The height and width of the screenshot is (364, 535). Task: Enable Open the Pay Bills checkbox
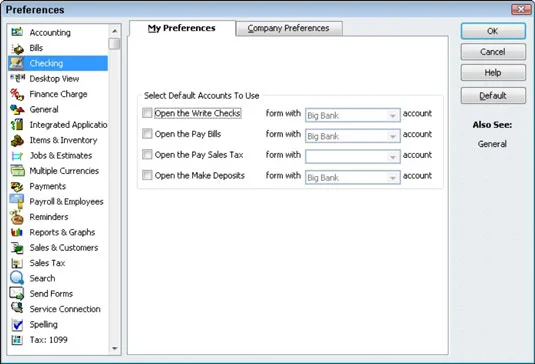coord(147,134)
